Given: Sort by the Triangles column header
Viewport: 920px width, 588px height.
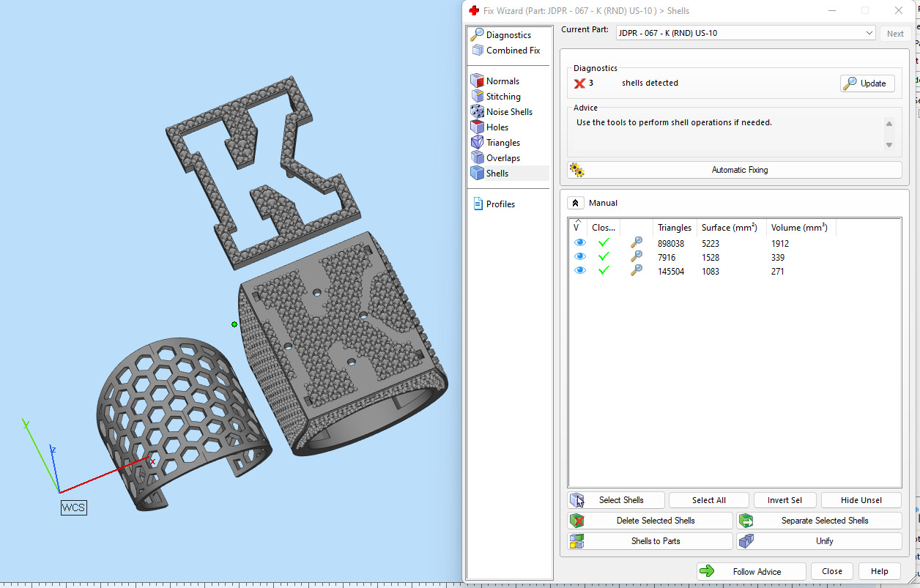Looking at the screenshot, I should tap(675, 228).
